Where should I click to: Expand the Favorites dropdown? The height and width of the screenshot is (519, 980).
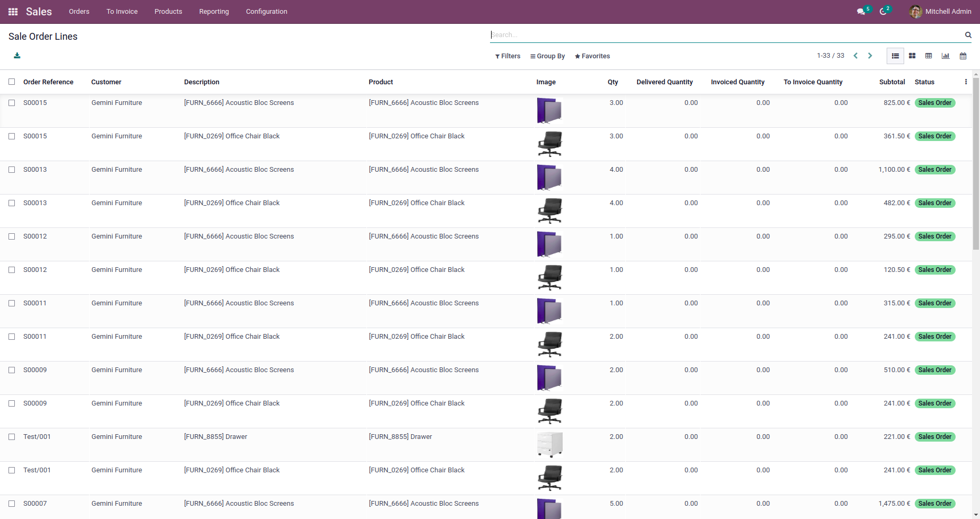(x=592, y=56)
